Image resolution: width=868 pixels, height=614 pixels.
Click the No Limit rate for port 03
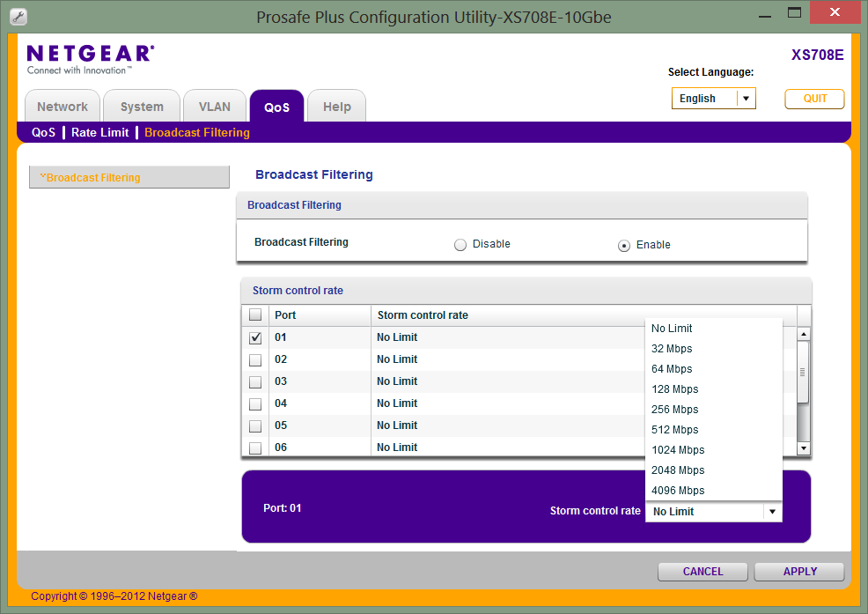(x=397, y=381)
